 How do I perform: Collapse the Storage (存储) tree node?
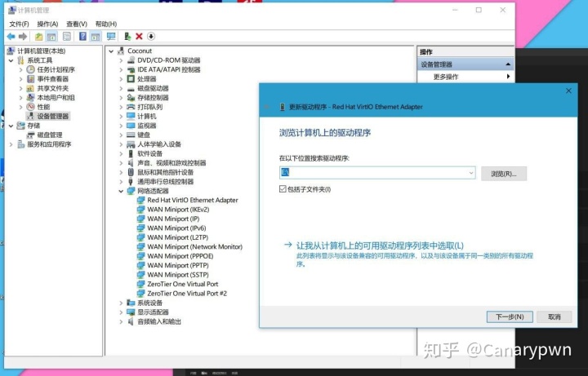coord(11,126)
